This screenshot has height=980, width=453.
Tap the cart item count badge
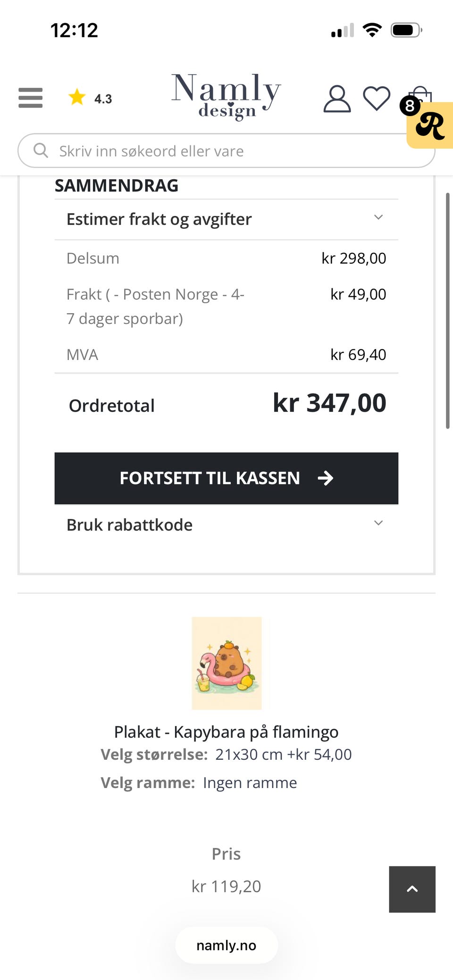pyautogui.click(x=410, y=106)
